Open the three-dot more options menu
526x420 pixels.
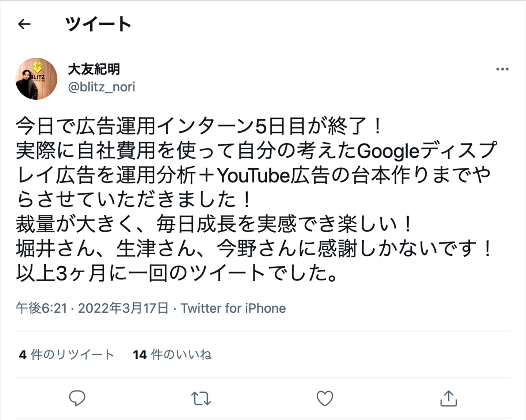(502, 69)
